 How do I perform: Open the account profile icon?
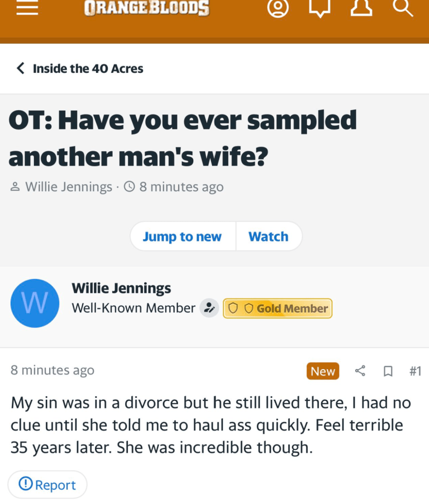[x=278, y=7]
